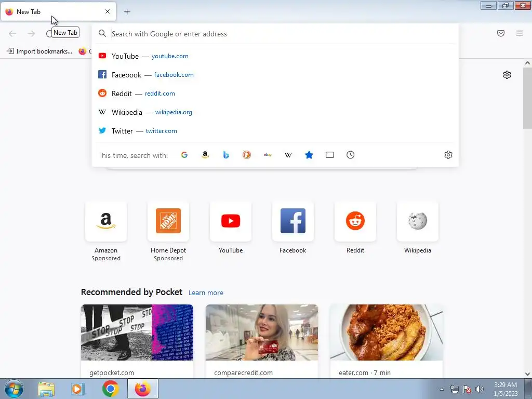Search this time with Bing icon
The height and width of the screenshot is (399, 532).
pyautogui.click(x=226, y=155)
